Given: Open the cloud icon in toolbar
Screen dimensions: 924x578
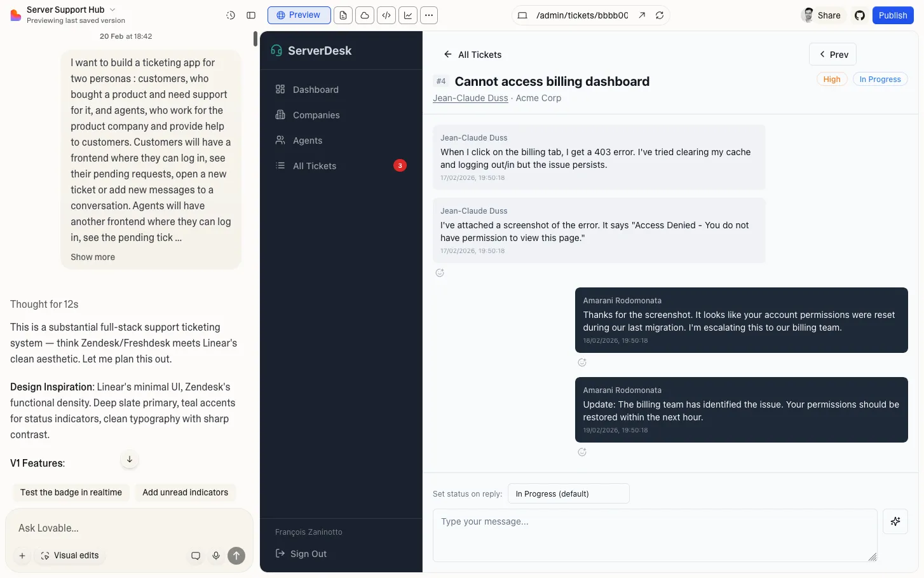Looking at the screenshot, I should tap(364, 15).
